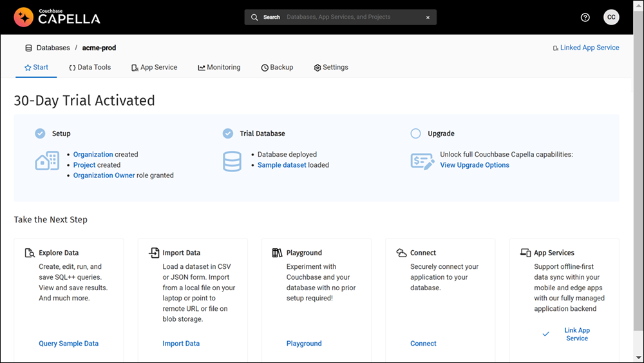Click the acme-prod breadcrumb name

tap(99, 48)
